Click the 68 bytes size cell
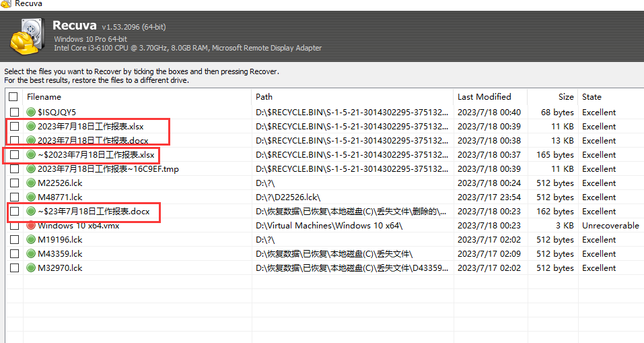This screenshot has width=644, height=343. pos(557,112)
